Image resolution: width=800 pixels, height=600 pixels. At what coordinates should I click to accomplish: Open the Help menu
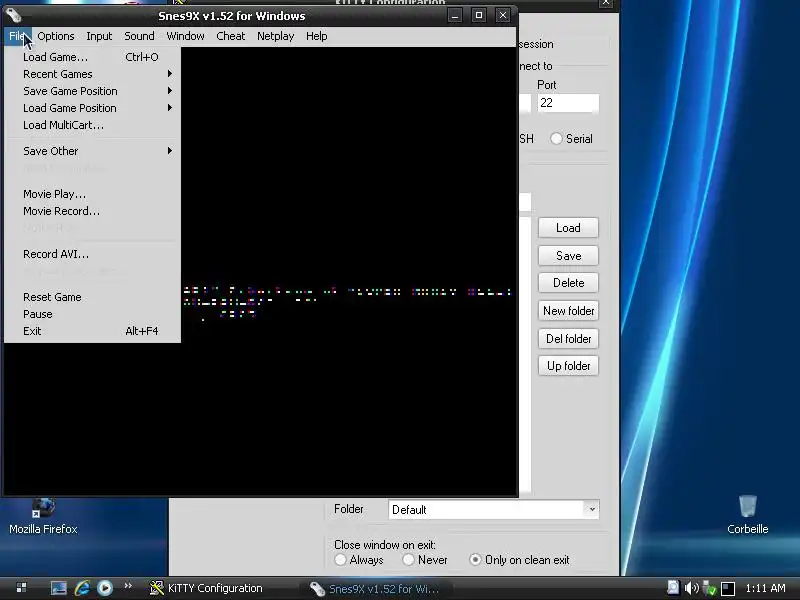click(x=316, y=36)
